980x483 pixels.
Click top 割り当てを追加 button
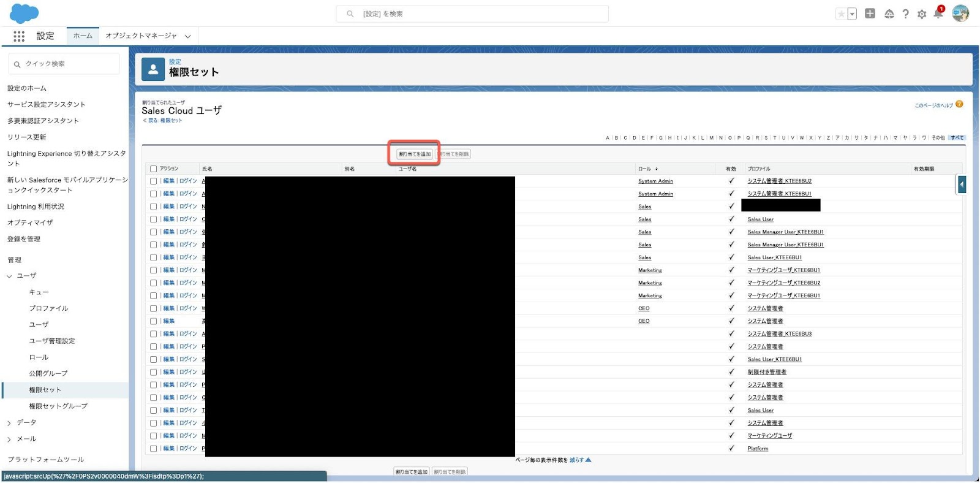click(415, 154)
